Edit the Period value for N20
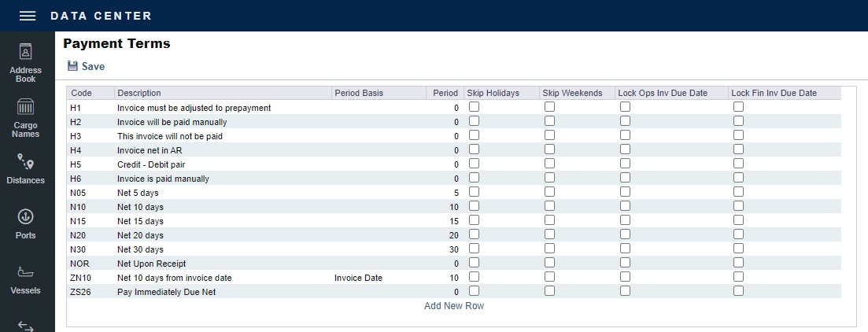 [x=445, y=235]
